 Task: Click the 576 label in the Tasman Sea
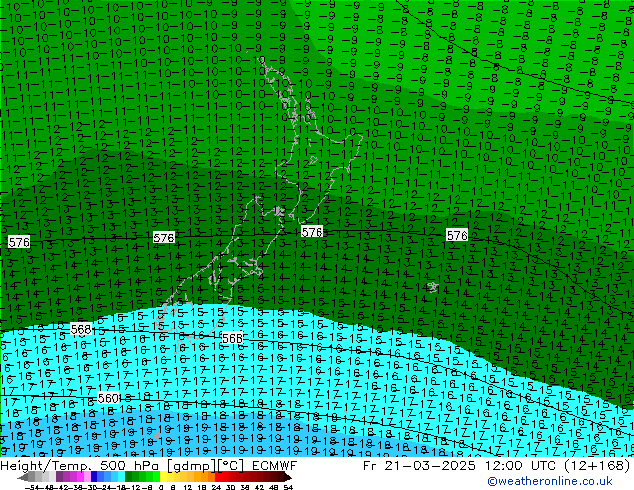click(x=164, y=238)
